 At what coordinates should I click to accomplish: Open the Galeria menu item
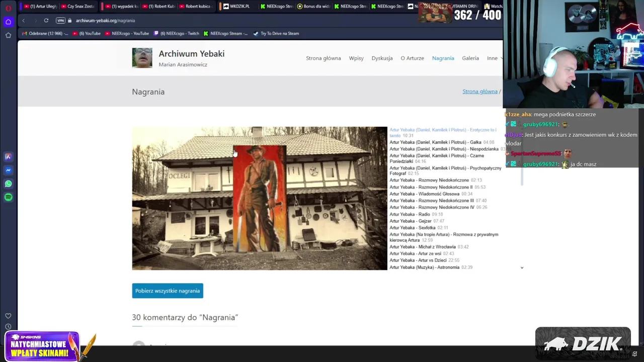pyautogui.click(x=470, y=58)
